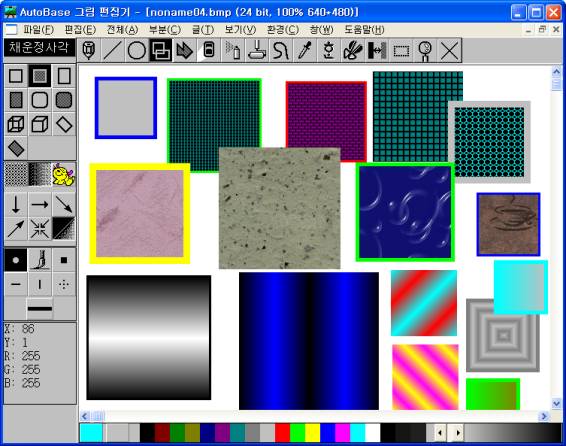The width and height of the screenshot is (566, 446).
Task: Choose the circle shape tool
Action: click(137, 50)
